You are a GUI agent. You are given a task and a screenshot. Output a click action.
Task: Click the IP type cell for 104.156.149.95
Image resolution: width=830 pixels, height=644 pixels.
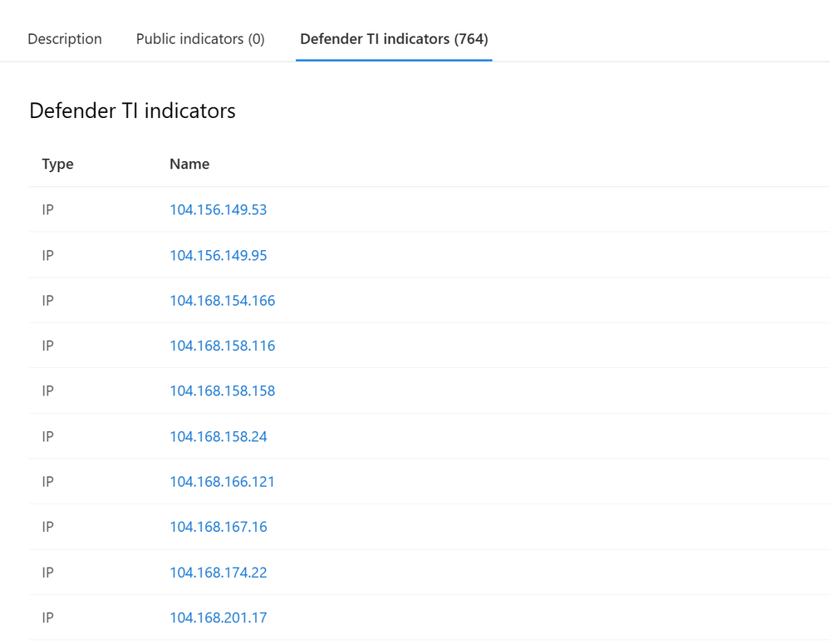coord(47,255)
